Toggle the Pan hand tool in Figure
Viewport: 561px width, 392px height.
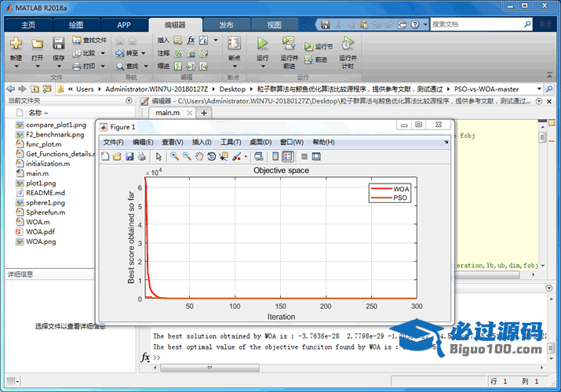[x=199, y=157]
